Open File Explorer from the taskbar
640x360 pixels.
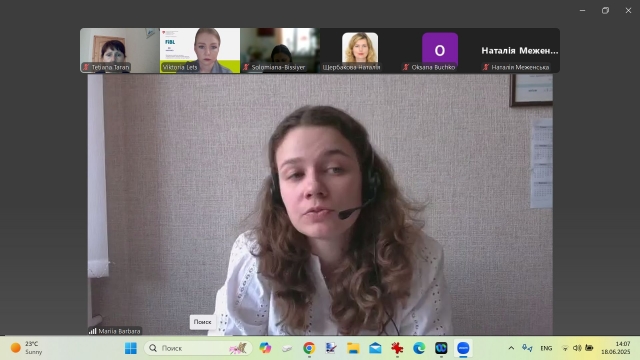tap(353, 348)
